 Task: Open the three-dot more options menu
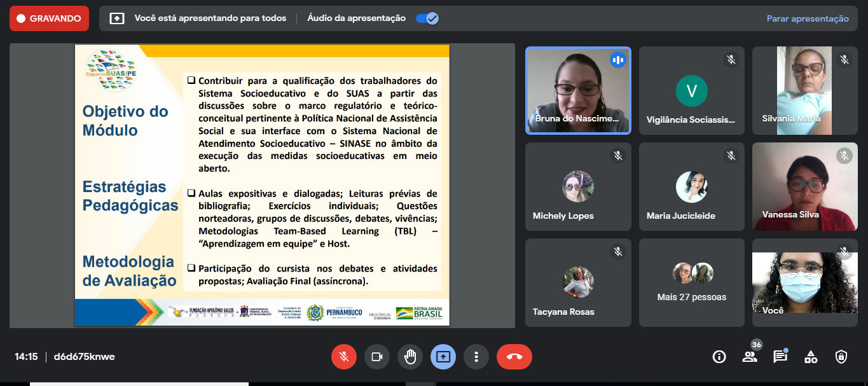point(476,357)
